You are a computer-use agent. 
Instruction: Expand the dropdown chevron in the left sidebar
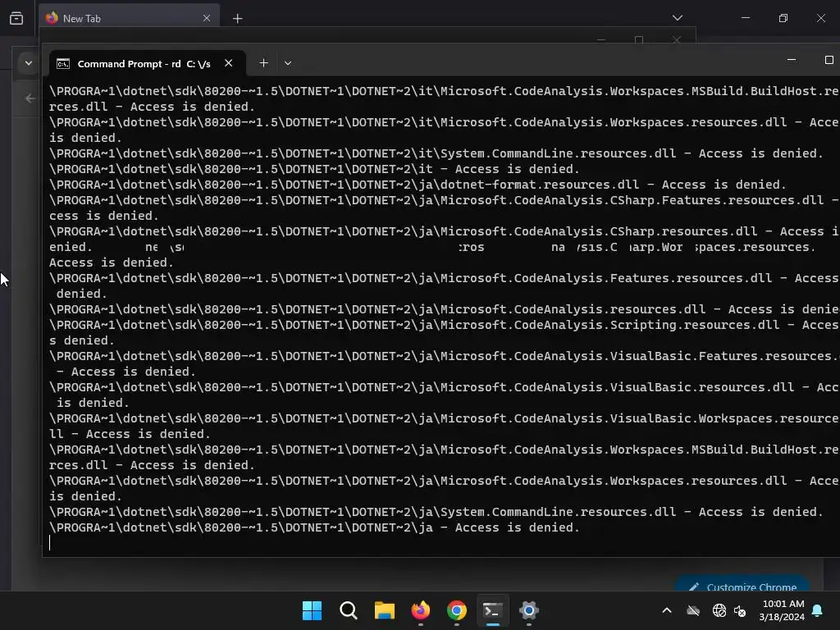[x=29, y=63]
